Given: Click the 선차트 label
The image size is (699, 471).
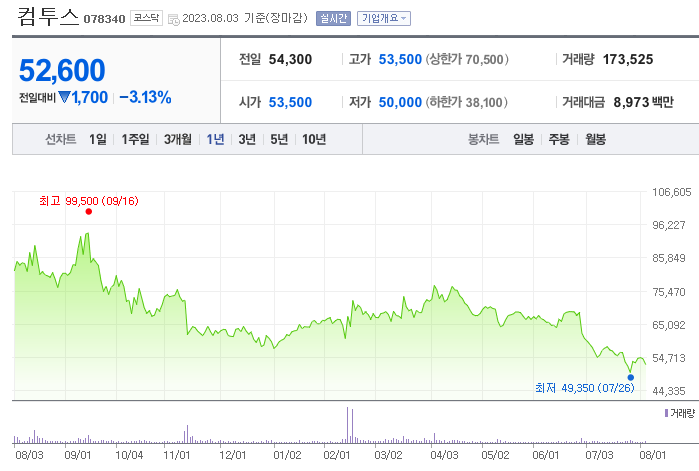Looking at the screenshot, I should pos(61,139).
